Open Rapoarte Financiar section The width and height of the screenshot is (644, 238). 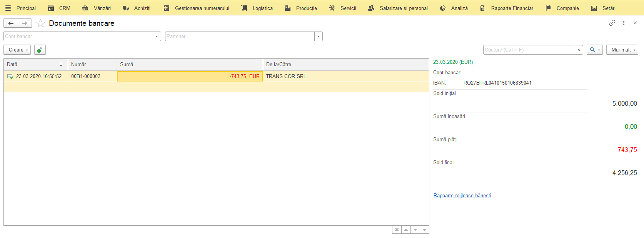pos(512,8)
